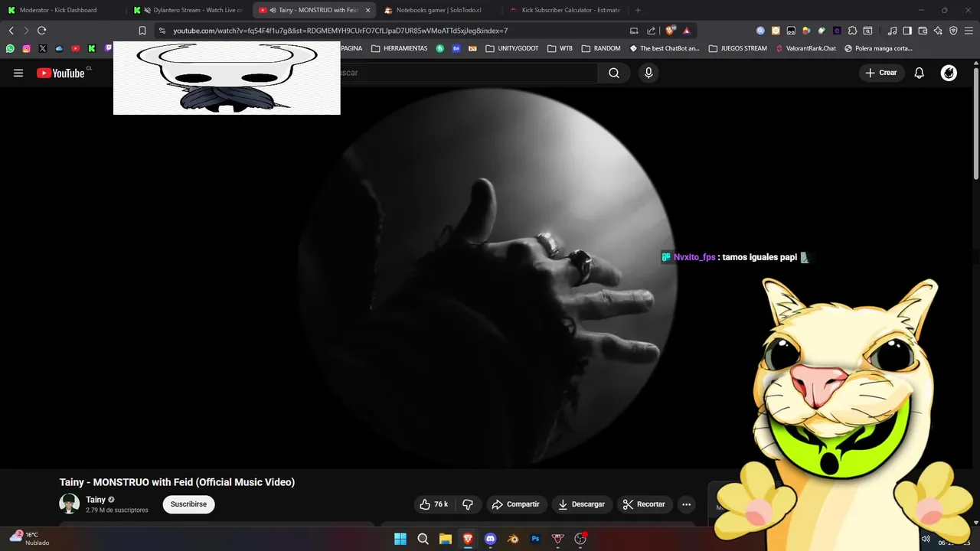
Task: Open the three-dot more actions menu
Action: tap(687, 504)
